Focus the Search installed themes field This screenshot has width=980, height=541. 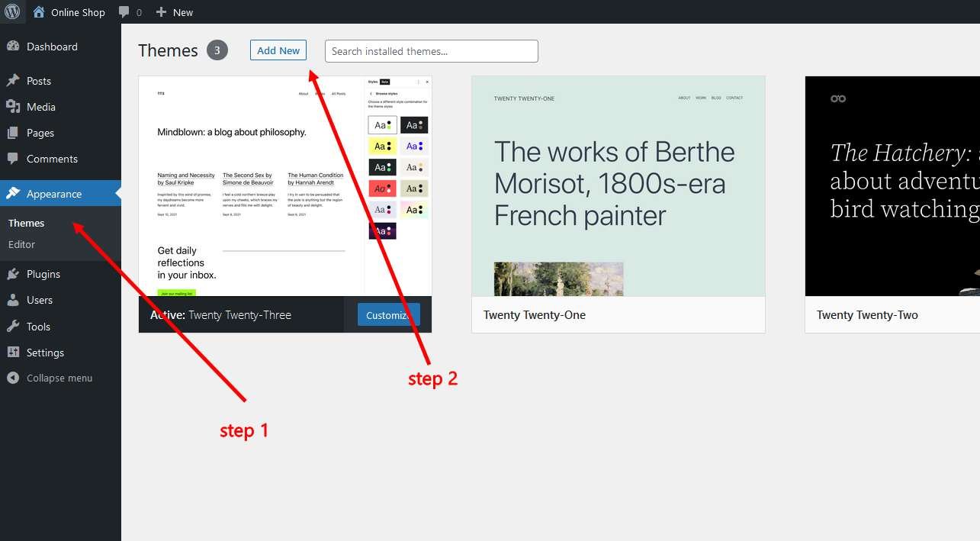431,51
